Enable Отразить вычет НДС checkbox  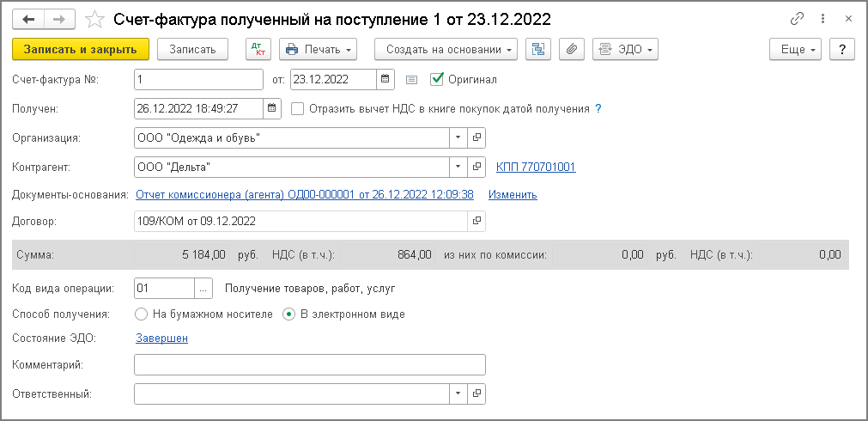298,109
